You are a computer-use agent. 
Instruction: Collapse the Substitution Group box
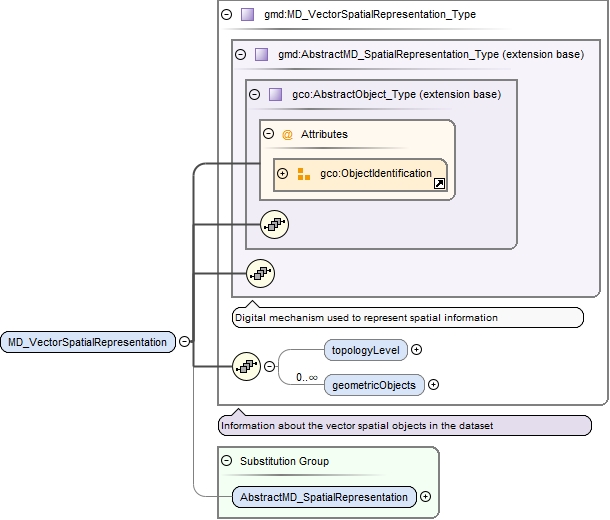coord(227,461)
